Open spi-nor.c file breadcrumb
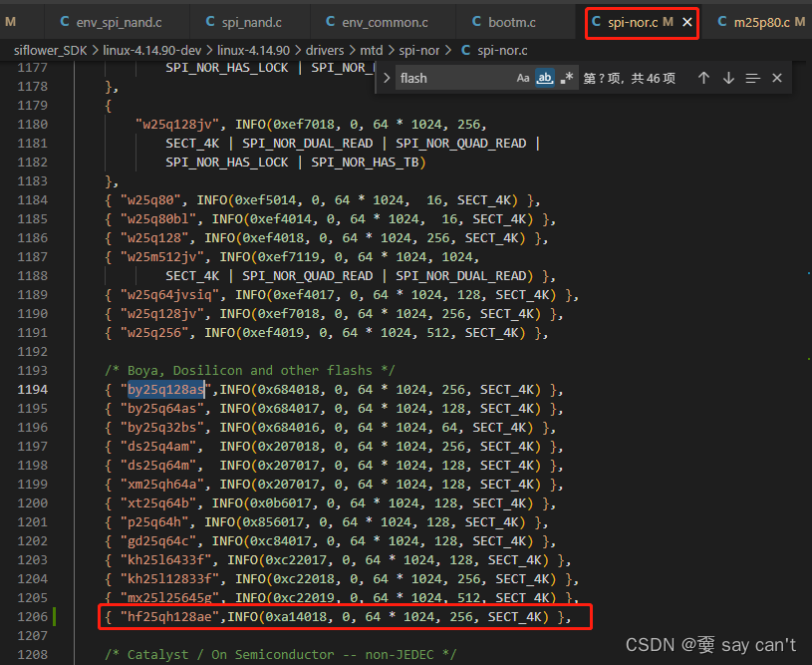Screen dimensions: 812x665 (x=502, y=50)
